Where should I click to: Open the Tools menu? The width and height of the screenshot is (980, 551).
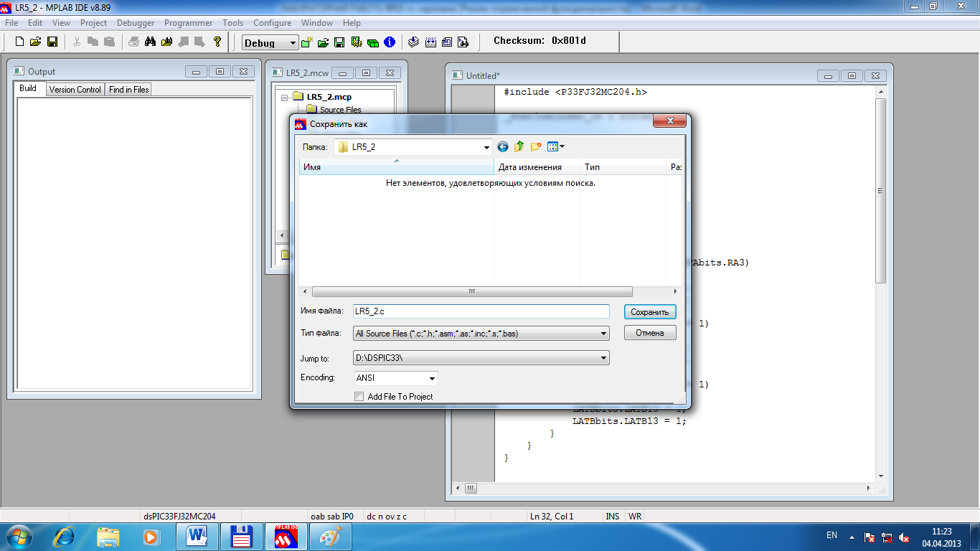232,23
